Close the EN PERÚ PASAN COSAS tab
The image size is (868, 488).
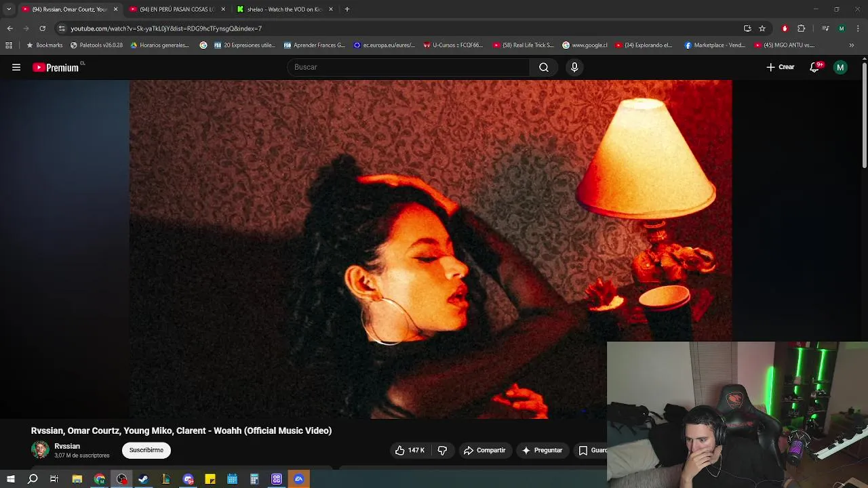(x=223, y=9)
